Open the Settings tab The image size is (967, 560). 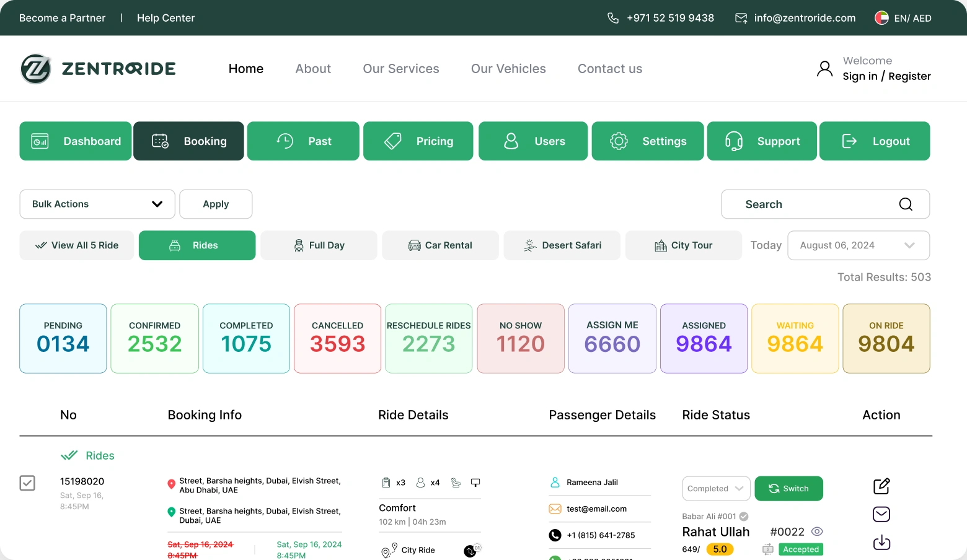[x=648, y=141]
